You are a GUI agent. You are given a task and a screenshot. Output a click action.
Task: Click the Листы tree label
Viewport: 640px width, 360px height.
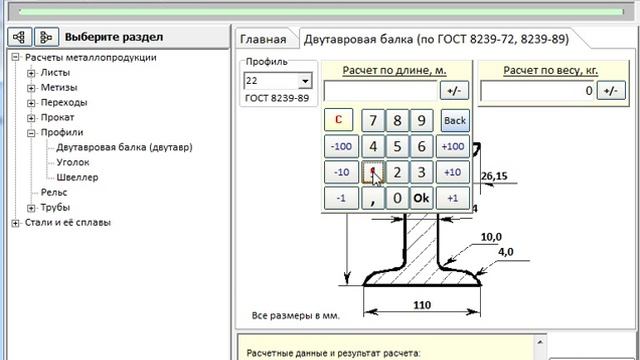(55, 73)
